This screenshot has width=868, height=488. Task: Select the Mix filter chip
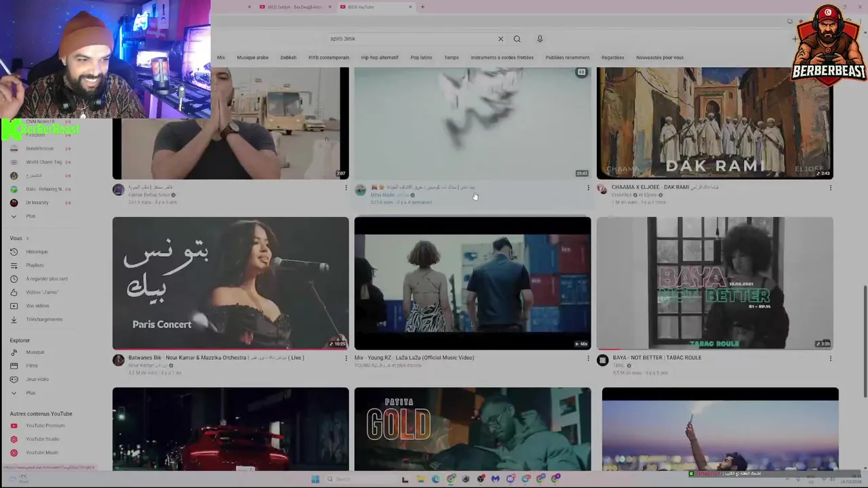tap(221, 58)
